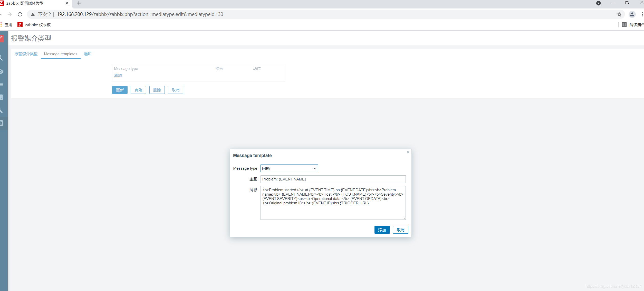This screenshot has width=644, height=291.
Task: Switch to the 选项 tab
Action: [x=88, y=54]
